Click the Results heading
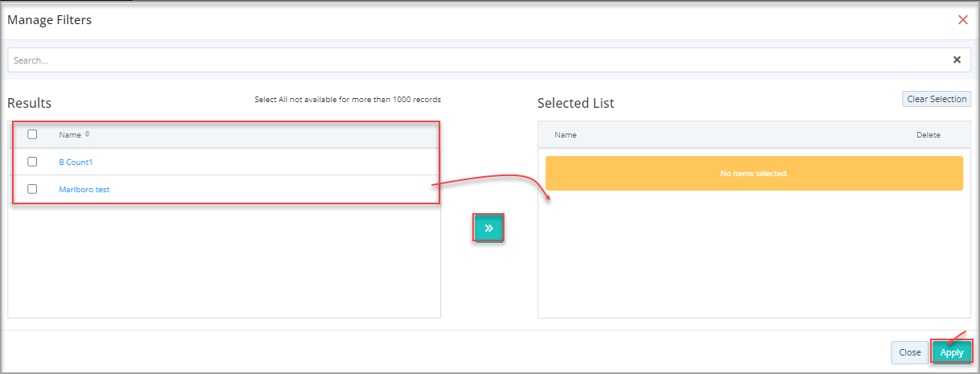This screenshot has height=374, width=980. pos(30,103)
